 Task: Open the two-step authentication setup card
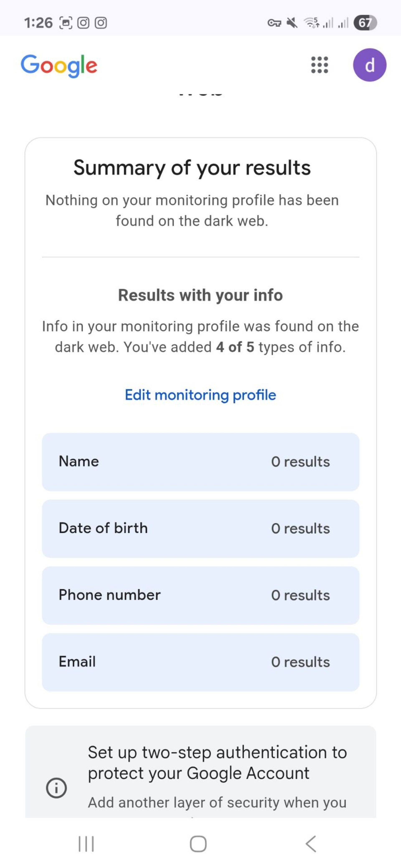point(201,772)
